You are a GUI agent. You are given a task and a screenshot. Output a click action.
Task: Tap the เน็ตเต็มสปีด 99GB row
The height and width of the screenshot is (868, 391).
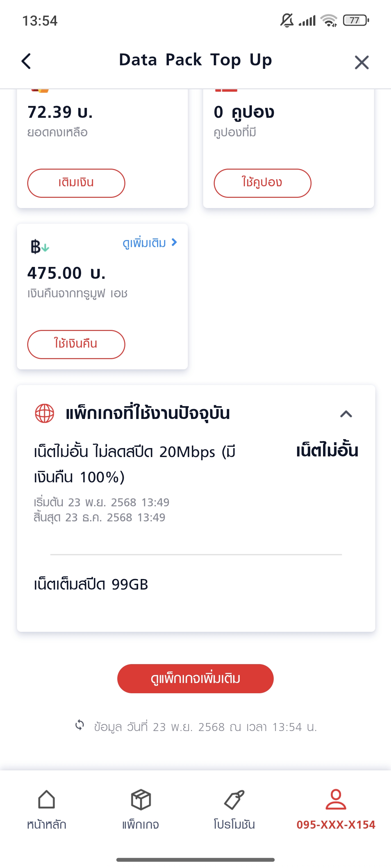tap(91, 584)
